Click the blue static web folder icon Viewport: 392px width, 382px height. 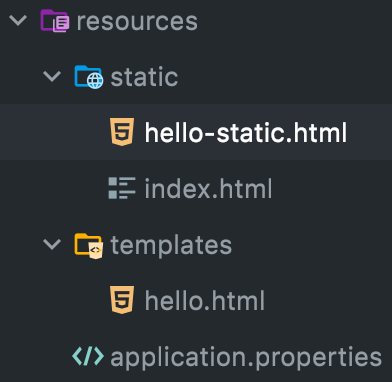[89, 77]
